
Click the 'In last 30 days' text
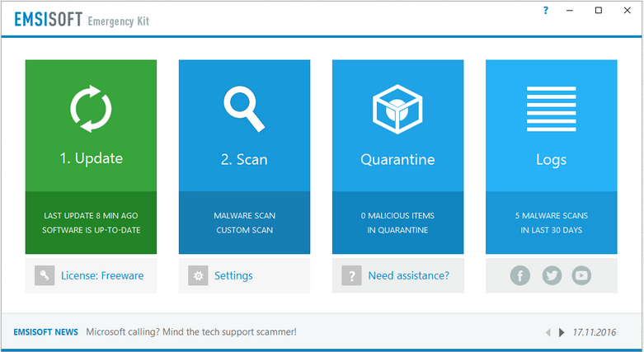click(x=551, y=230)
